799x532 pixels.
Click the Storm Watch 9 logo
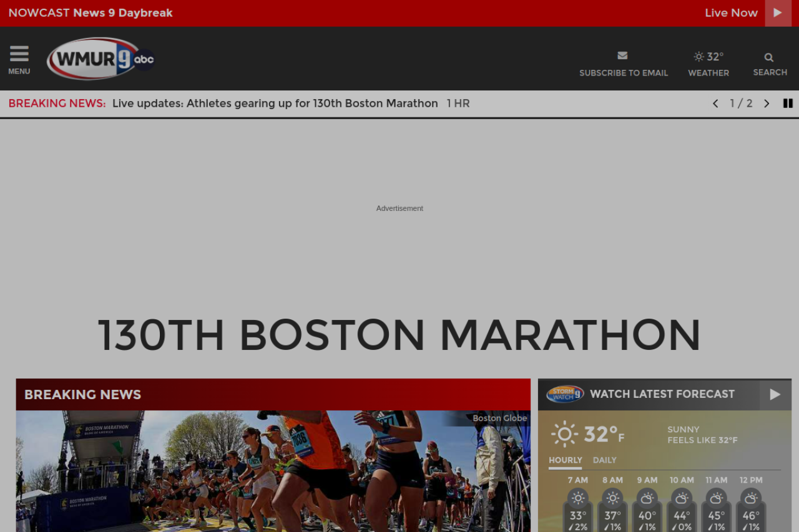click(565, 394)
